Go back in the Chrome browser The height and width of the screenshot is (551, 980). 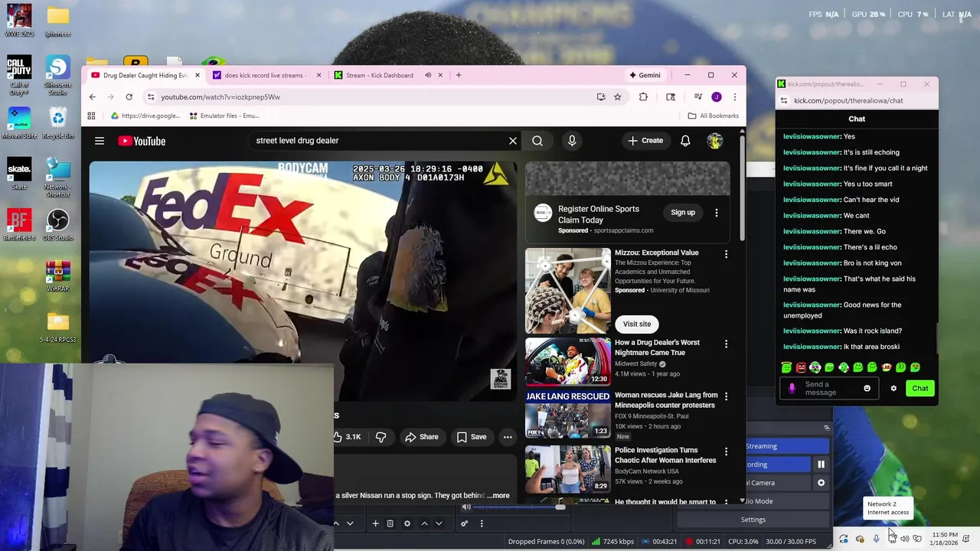coord(92,97)
